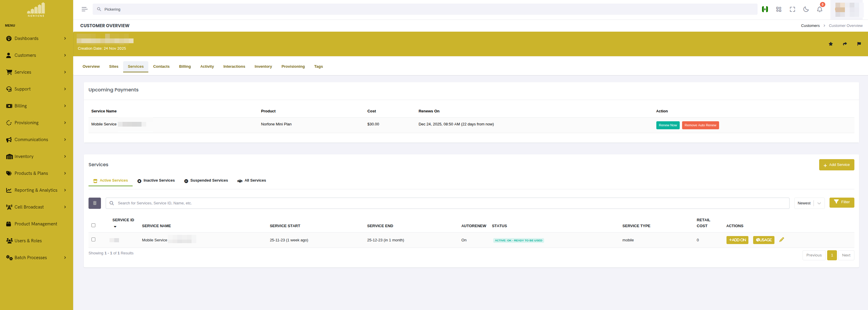
Task: Open the share arrow icon on the banner
Action: click(x=845, y=44)
